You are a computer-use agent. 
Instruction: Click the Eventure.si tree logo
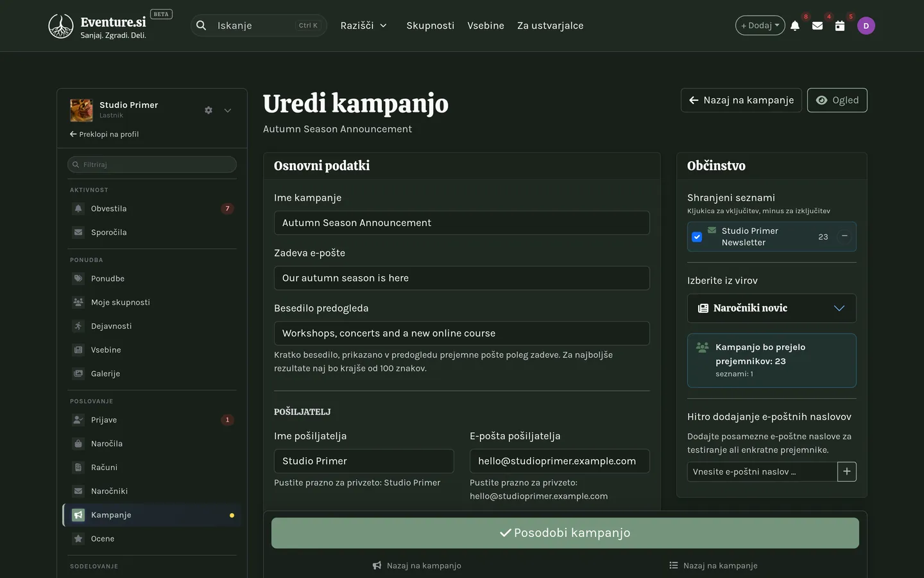click(x=61, y=26)
